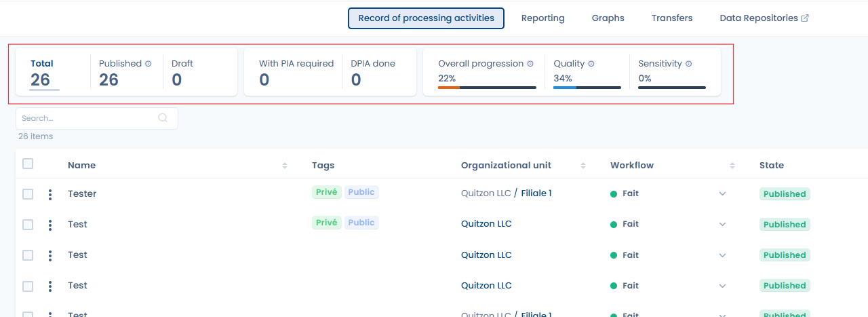Screen dimensions: 868x317
Task: Open the workflow chevron for first Test row
Action: pyautogui.click(x=722, y=225)
